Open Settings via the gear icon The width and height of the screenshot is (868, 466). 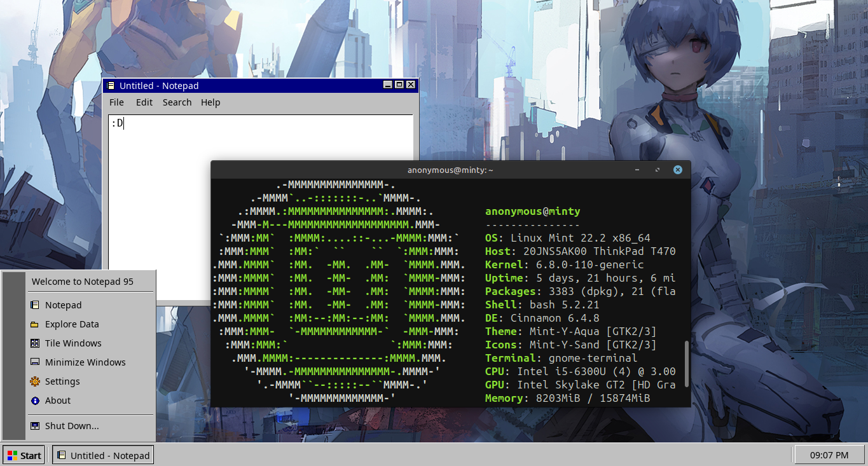point(35,381)
